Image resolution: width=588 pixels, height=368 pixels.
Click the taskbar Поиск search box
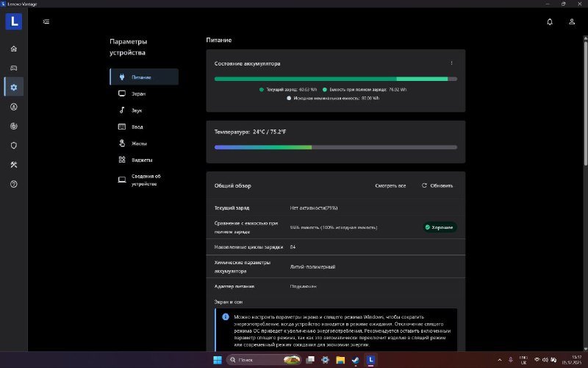coord(264,360)
